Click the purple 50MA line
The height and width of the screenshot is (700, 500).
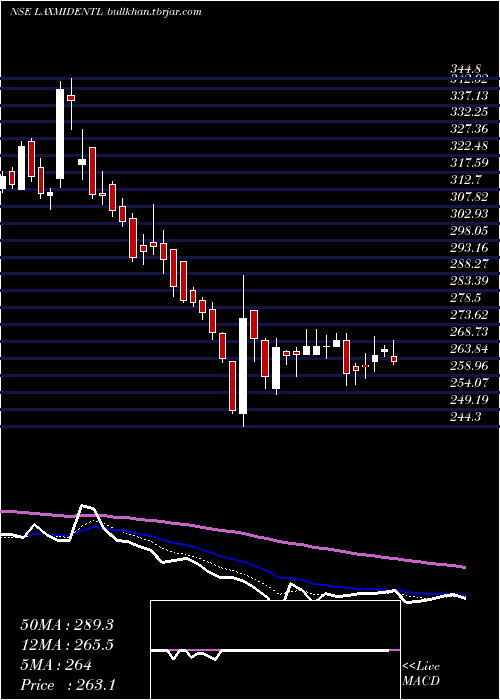point(232,532)
